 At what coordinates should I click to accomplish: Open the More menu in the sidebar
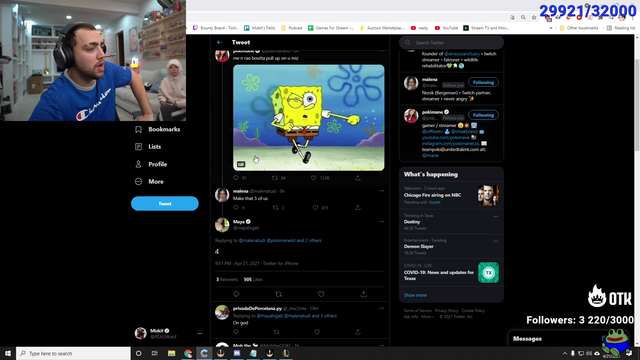[x=149, y=182]
